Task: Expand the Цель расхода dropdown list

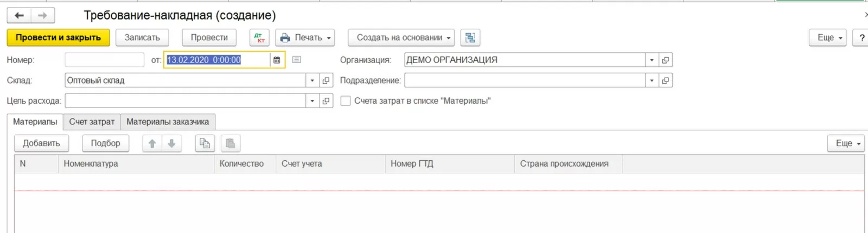Action: [x=312, y=100]
